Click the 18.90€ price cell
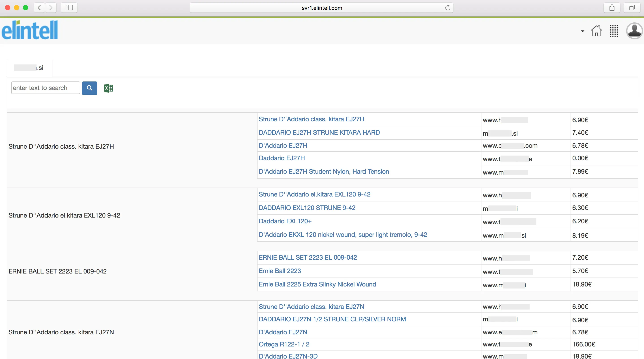The width and height of the screenshot is (644, 359). click(604, 284)
